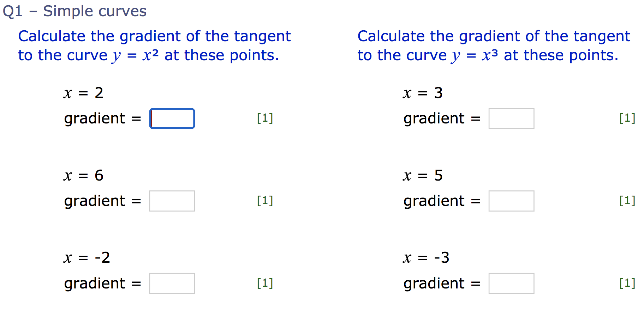Click the gradient input field for x = 6
The image size is (644, 335).
(x=172, y=201)
